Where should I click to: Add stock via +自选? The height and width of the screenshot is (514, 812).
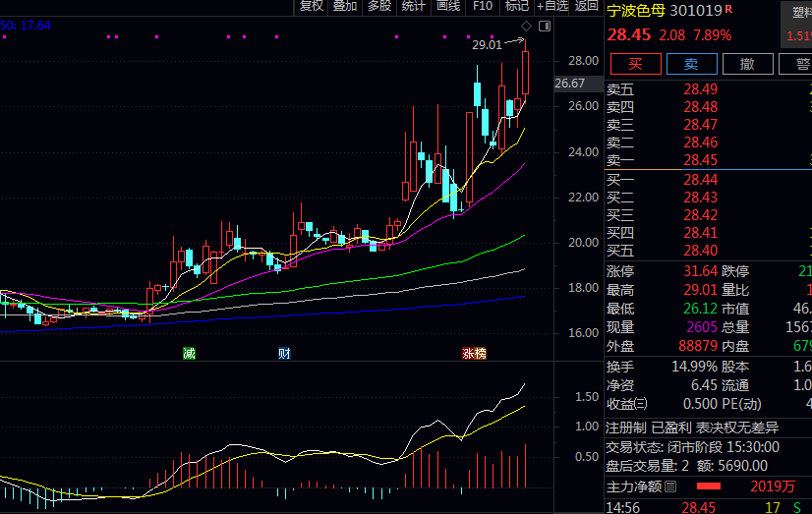coord(552,6)
